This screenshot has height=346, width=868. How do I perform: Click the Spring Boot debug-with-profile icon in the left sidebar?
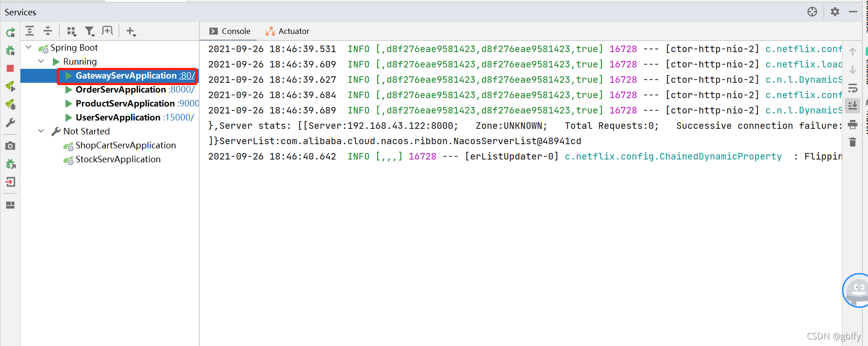10,105
